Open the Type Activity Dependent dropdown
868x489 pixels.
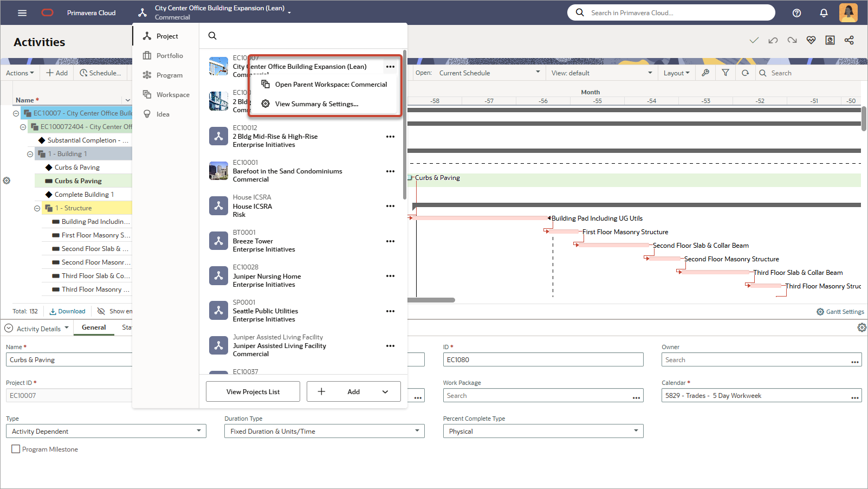click(x=106, y=432)
